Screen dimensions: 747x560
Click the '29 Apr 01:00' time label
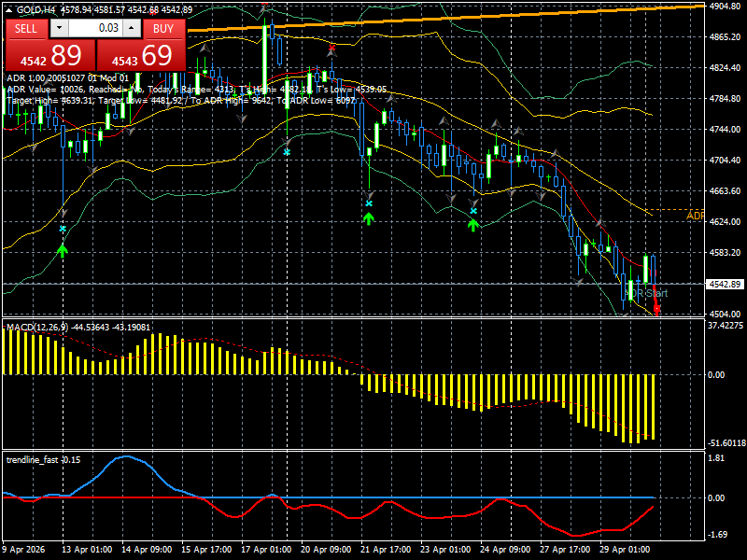point(624,550)
